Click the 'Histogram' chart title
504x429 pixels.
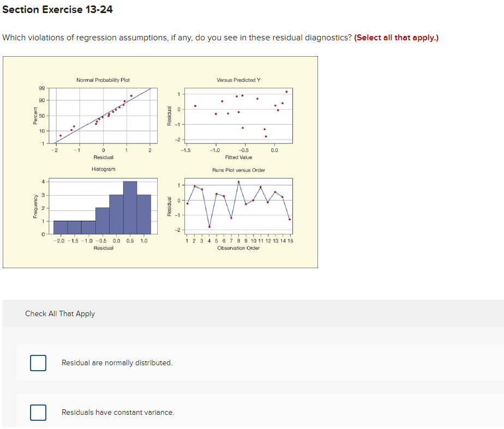click(x=103, y=169)
